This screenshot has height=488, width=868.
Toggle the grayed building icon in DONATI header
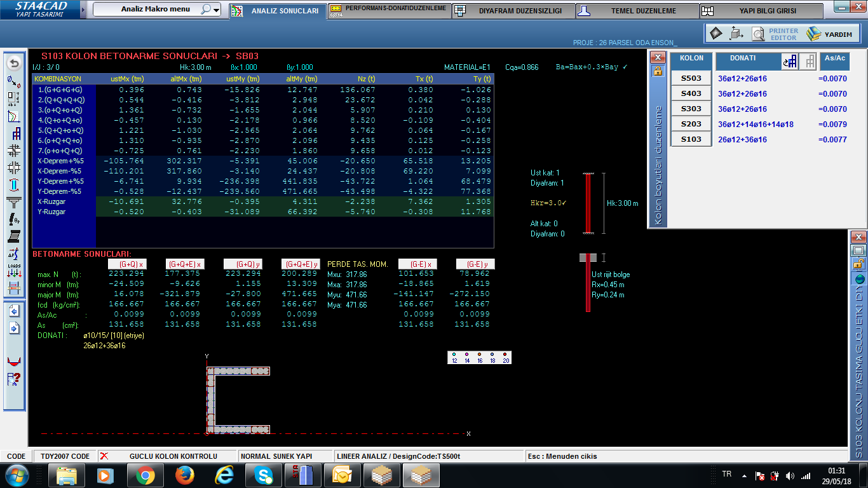[x=808, y=61]
